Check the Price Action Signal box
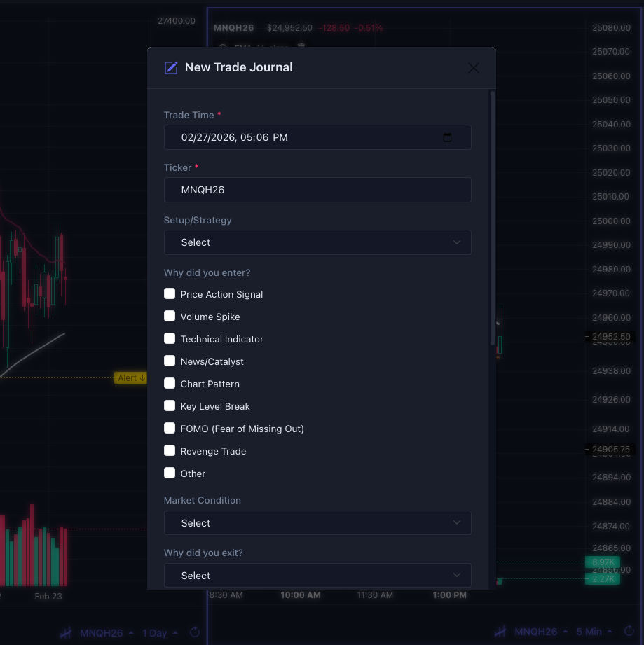The width and height of the screenshot is (644, 645). [170, 293]
